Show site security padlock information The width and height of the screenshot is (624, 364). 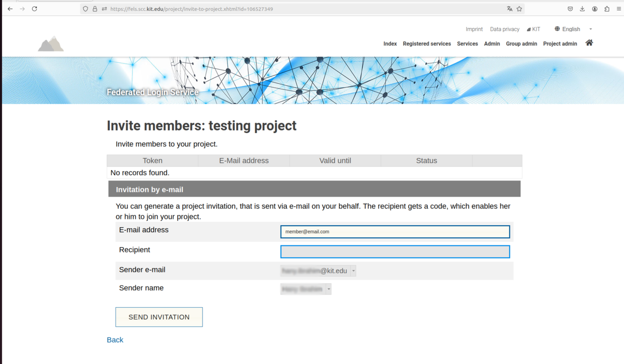point(95,9)
